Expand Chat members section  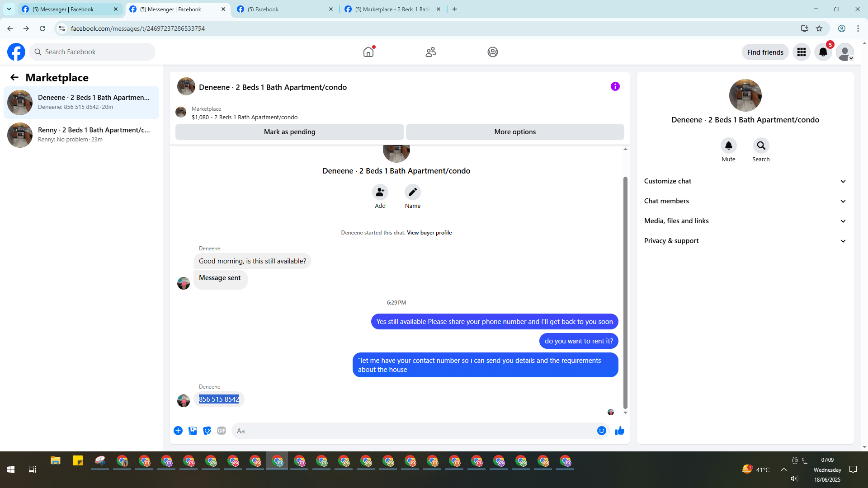pyautogui.click(x=745, y=201)
